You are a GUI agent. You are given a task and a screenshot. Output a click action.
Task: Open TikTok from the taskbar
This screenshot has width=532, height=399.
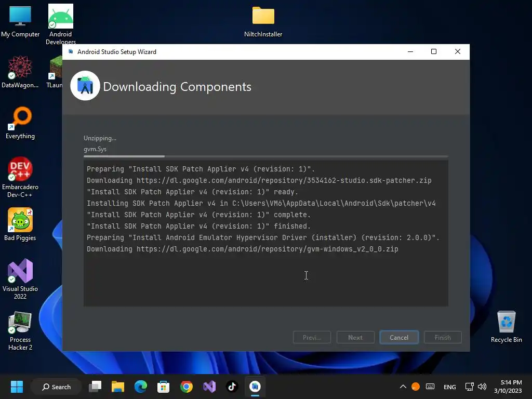232,387
